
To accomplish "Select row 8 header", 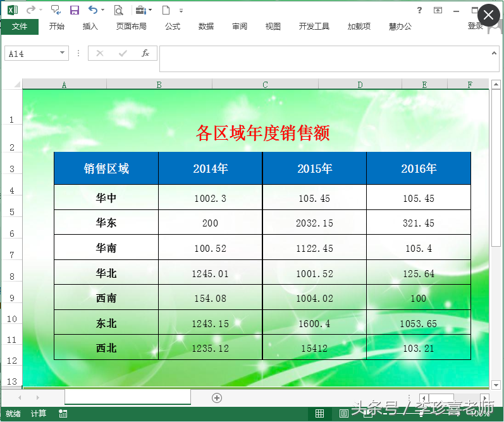I will click(x=12, y=271).
